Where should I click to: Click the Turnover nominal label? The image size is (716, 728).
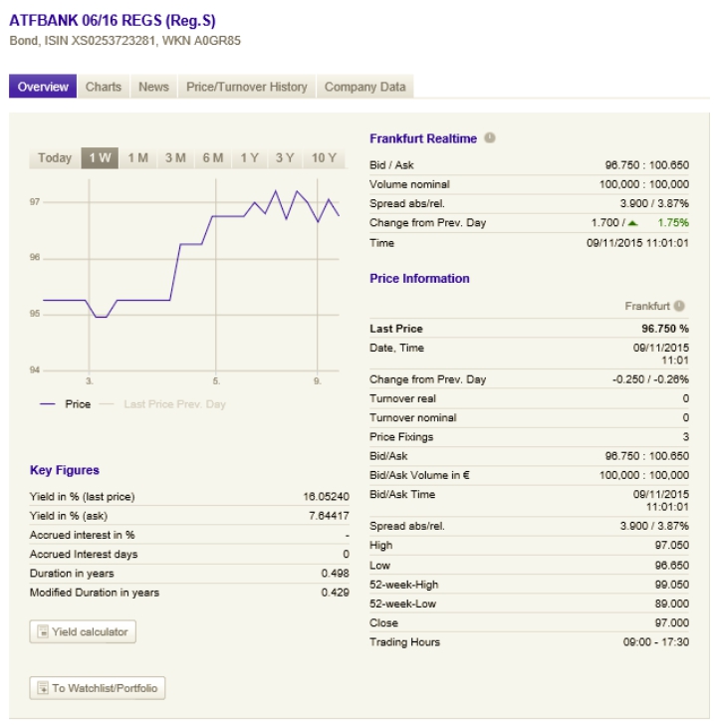(413, 417)
